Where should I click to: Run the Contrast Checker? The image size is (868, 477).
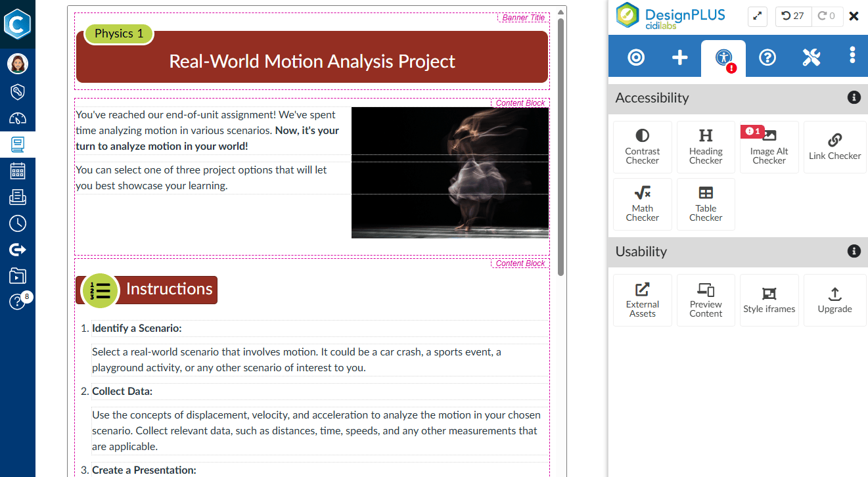click(642, 147)
